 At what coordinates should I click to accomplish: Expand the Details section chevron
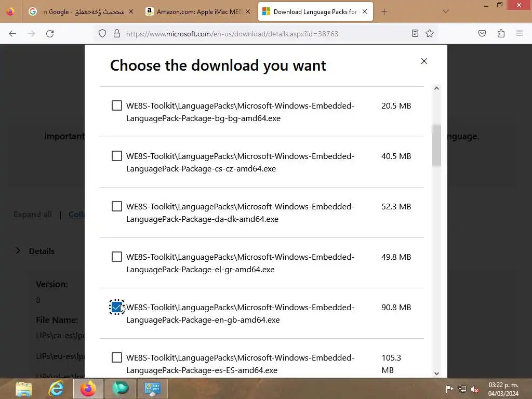pyautogui.click(x=18, y=251)
